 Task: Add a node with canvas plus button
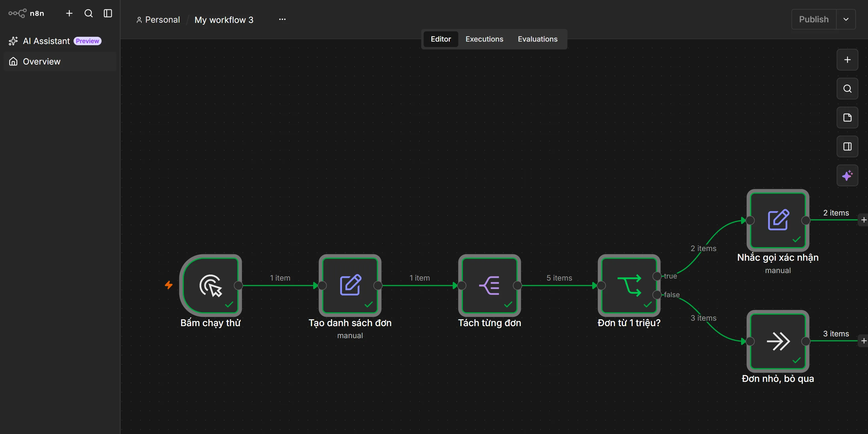848,60
